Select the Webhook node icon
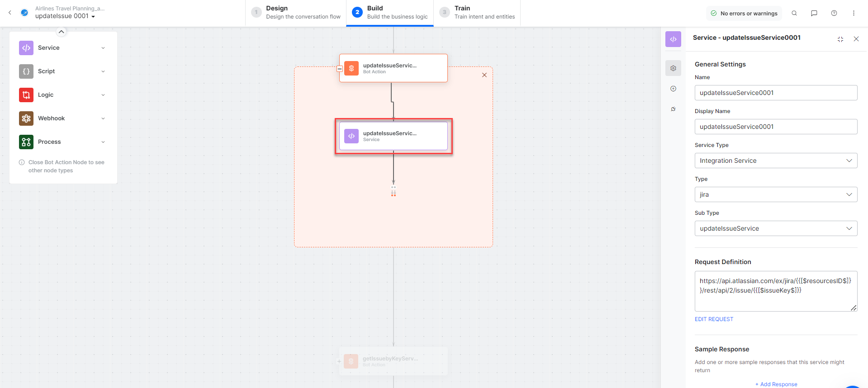The height and width of the screenshot is (388, 868). click(x=26, y=118)
